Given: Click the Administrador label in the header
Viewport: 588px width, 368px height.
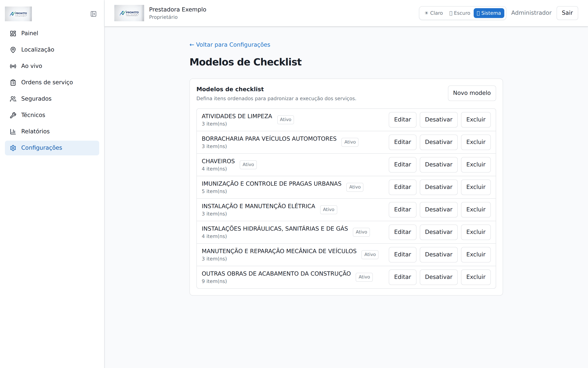Looking at the screenshot, I should pos(531,13).
